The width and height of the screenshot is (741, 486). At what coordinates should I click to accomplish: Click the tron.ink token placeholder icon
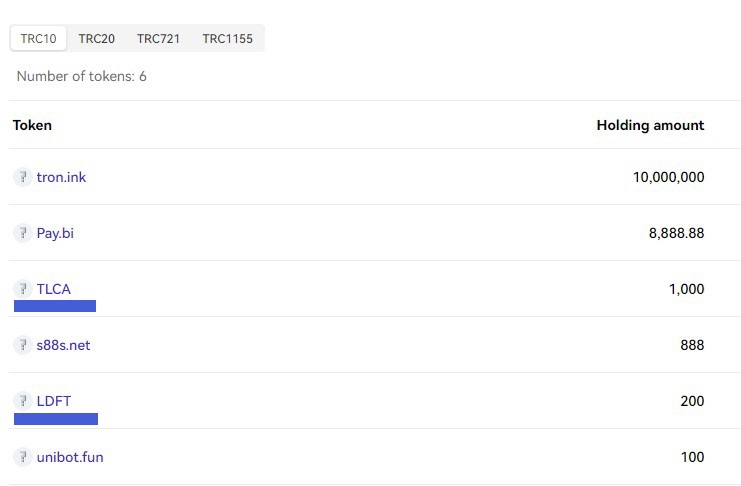point(22,177)
